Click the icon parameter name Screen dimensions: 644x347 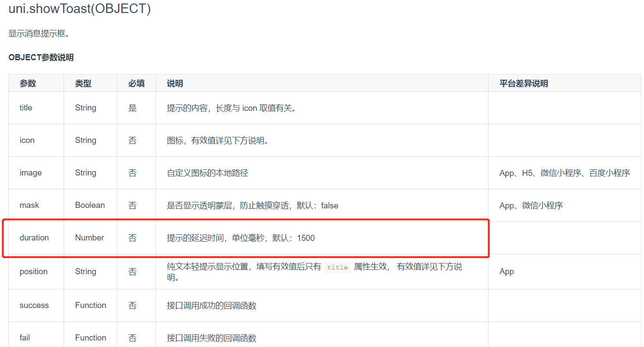click(27, 140)
